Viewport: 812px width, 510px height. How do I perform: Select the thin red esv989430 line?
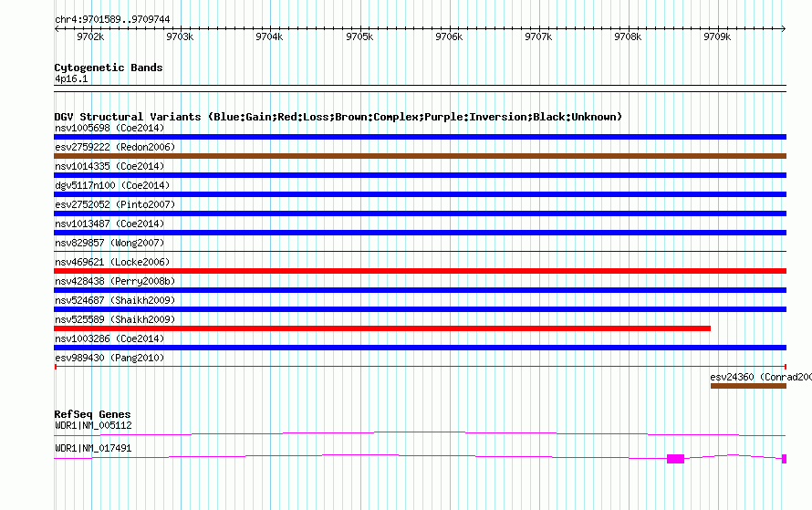click(x=420, y=367)
